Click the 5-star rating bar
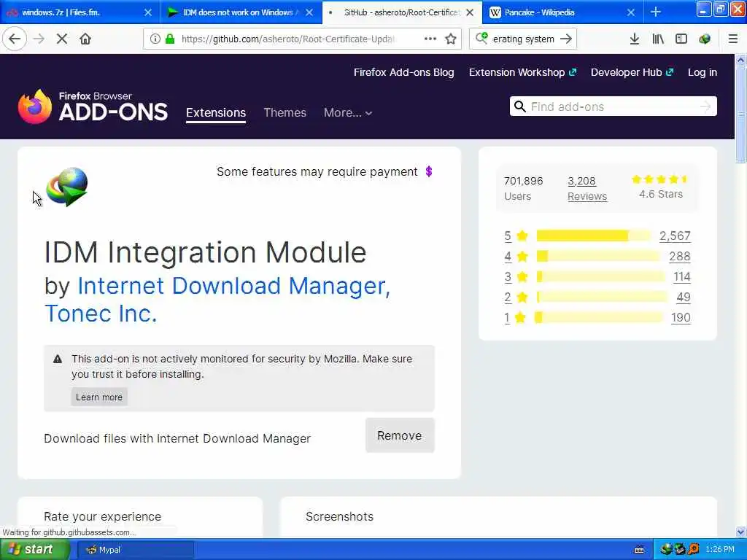The height and width of the screenshot is (560, 747). pyautogui.click(x=594, y=236)
